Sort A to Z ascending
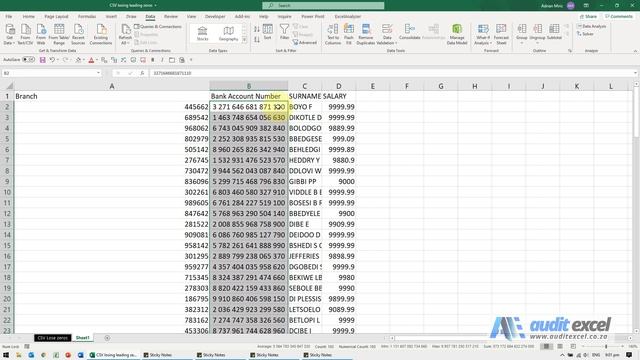Screen dimensions: 640x360 257,29
